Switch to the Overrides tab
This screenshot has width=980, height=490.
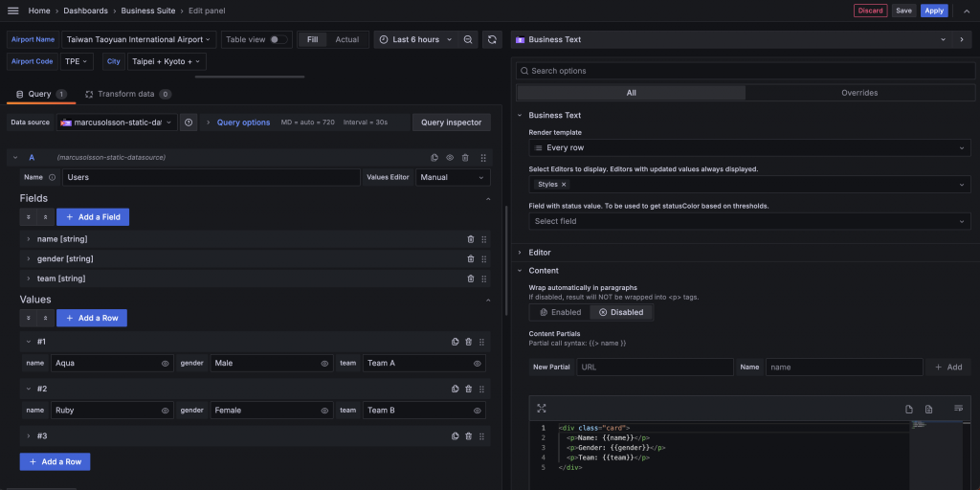[x=859, y=93]
